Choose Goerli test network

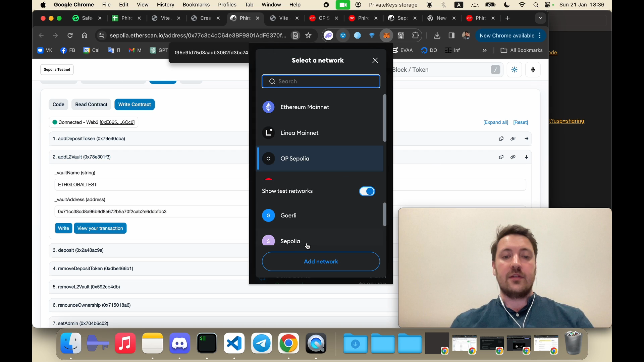[320, 215]
